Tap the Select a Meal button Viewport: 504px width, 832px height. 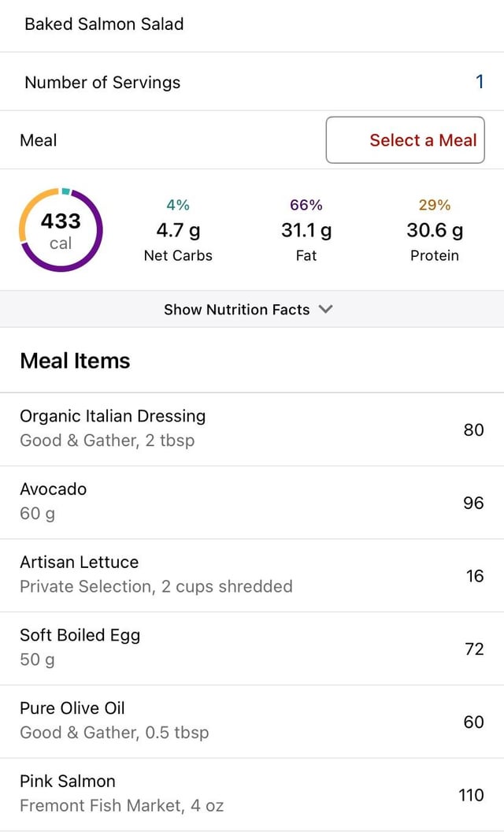[x=406, y=140]
